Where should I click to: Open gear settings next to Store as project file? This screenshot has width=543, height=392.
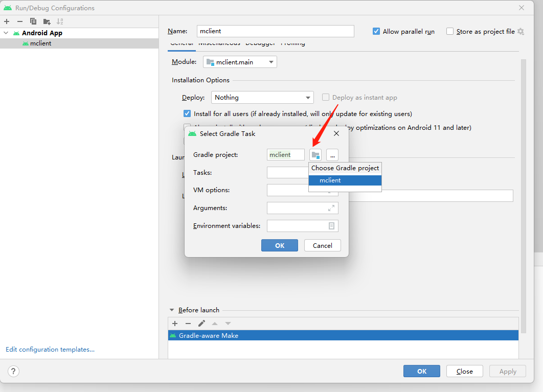(521, 32)
